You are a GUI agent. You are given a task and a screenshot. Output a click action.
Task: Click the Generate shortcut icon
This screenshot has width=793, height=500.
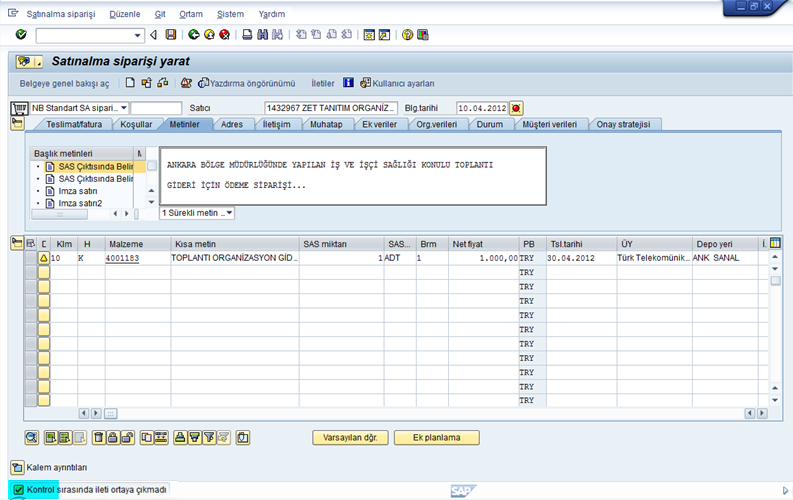point(384,34)
